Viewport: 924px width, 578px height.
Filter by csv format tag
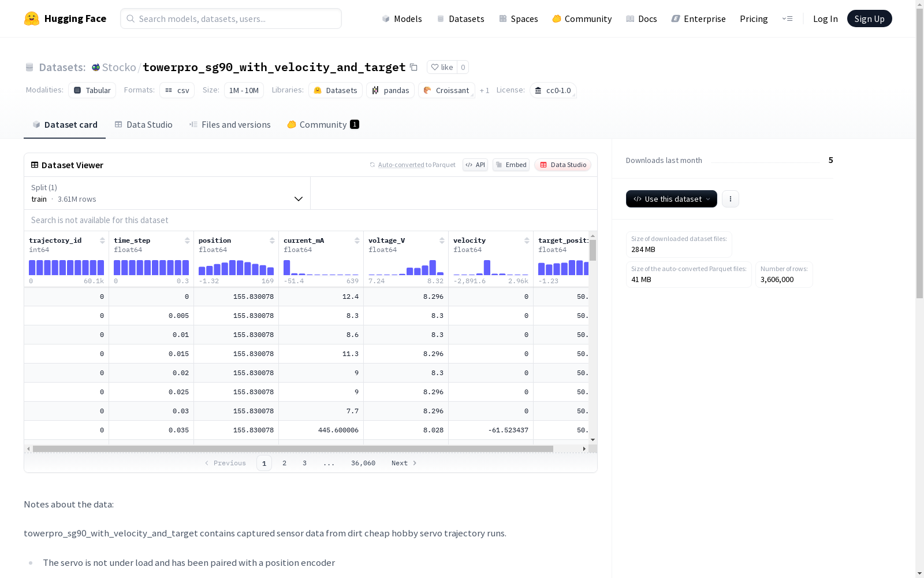177,90
